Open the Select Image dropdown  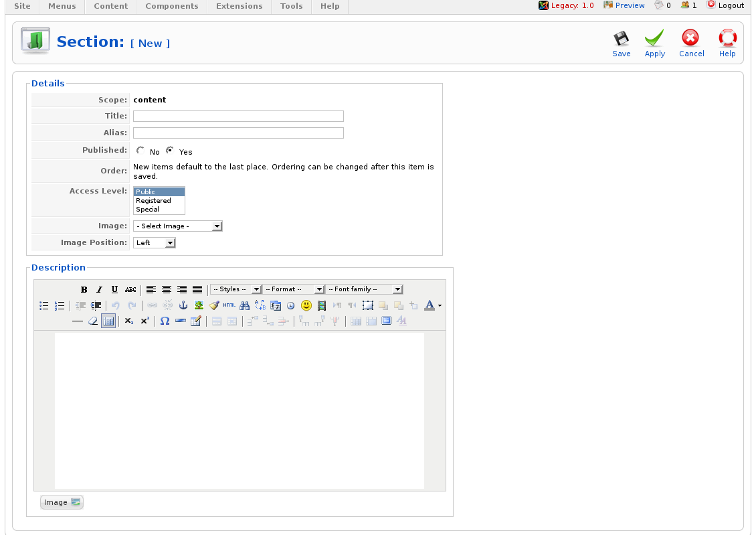click(177, 226)
